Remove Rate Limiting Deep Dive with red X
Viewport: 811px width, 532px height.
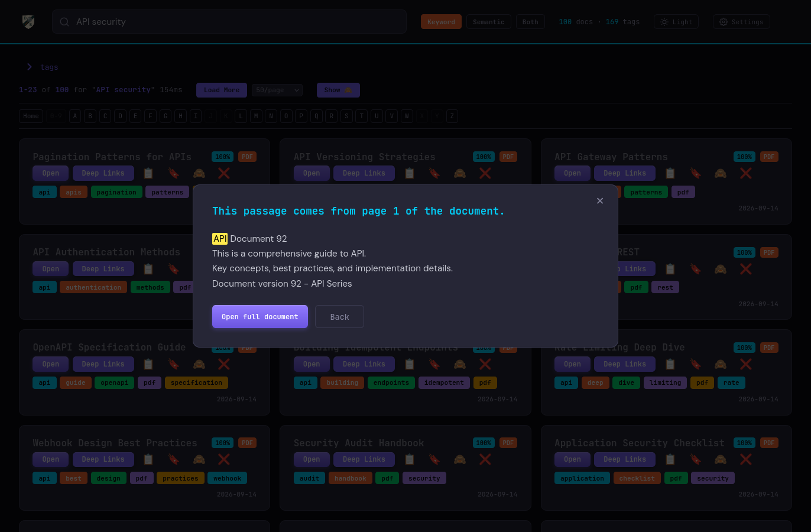coord(746,364)
